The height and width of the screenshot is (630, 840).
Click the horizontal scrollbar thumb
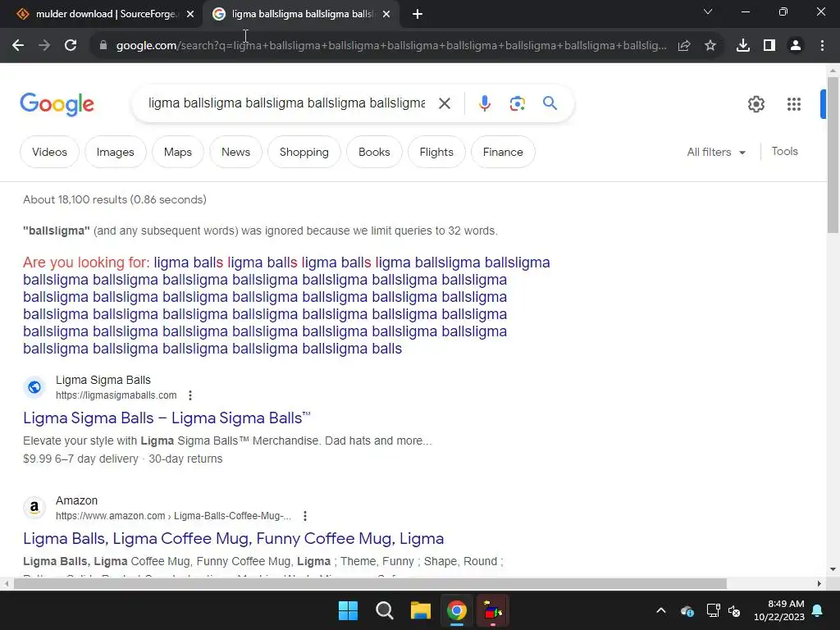[370, 583]
